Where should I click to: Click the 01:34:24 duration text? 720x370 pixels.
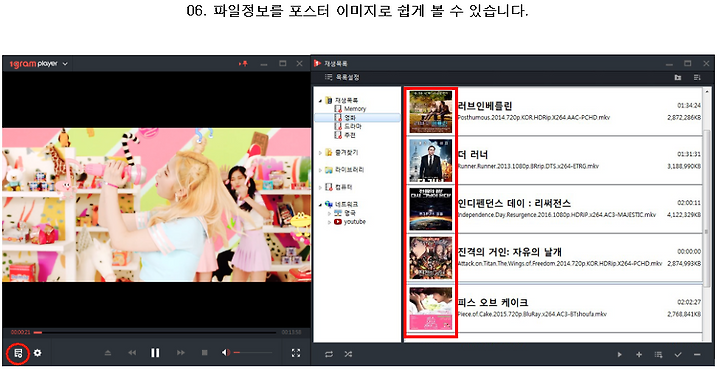689,106
